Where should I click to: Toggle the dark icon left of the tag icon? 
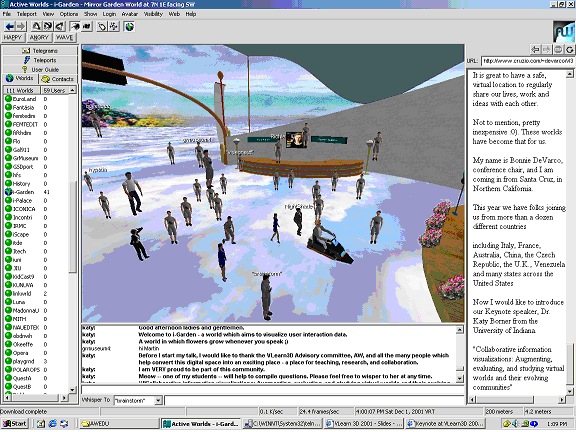pos(87,26)
